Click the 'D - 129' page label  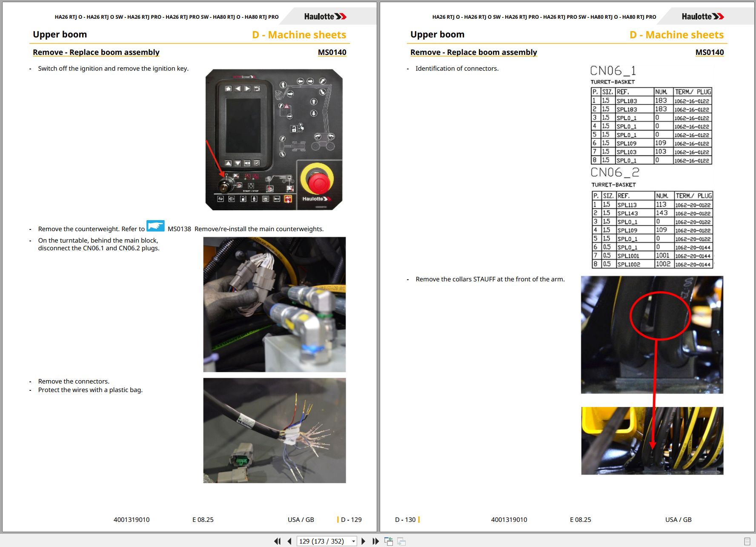(351, 520)
